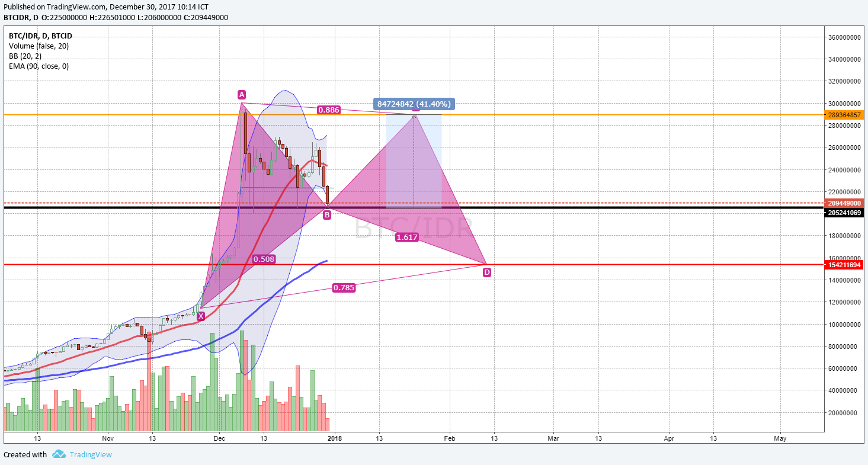
Task: Open the TradingView link at bottom
Action: (x=91, y=454)
